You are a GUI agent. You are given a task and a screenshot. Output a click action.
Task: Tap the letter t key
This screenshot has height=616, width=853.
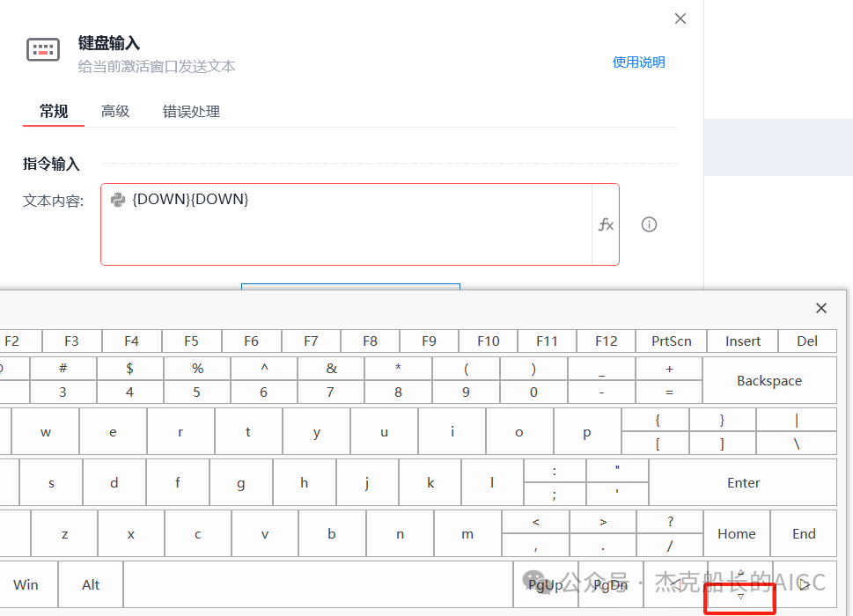(x=248, y=432)
